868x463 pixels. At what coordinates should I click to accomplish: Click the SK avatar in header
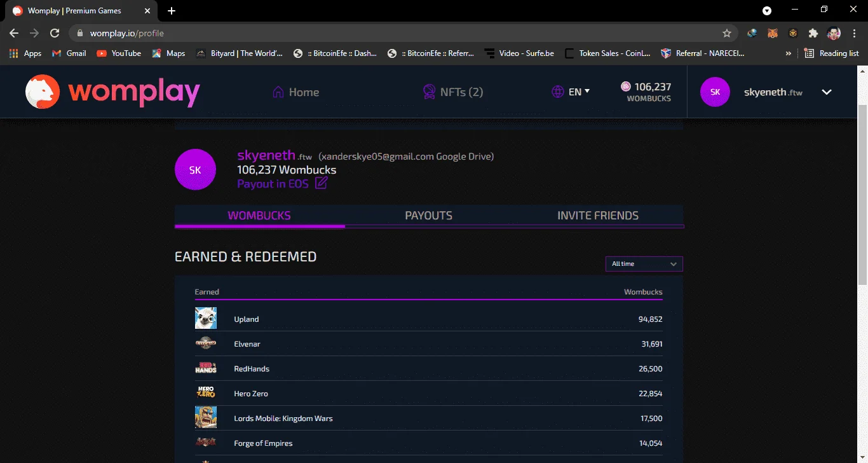tap(715, 92)
